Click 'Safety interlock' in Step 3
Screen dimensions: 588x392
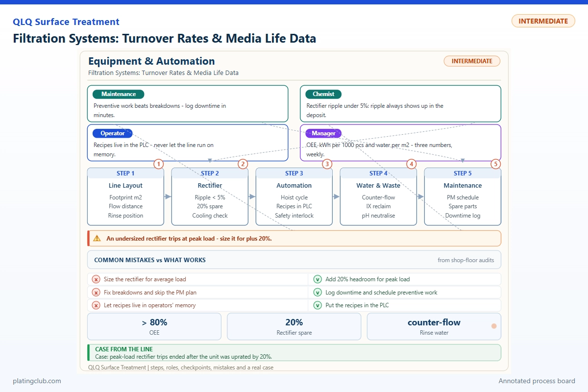[x=294, y=216]
